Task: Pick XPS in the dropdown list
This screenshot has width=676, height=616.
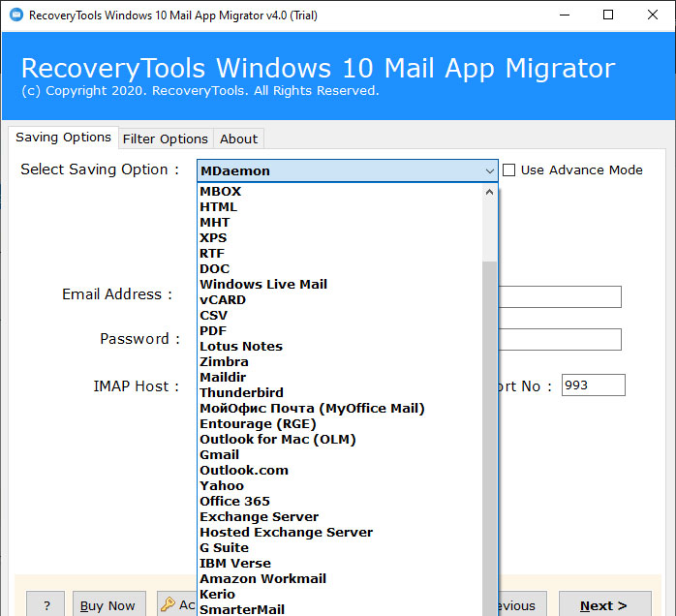Action: [x=340, y=238]
